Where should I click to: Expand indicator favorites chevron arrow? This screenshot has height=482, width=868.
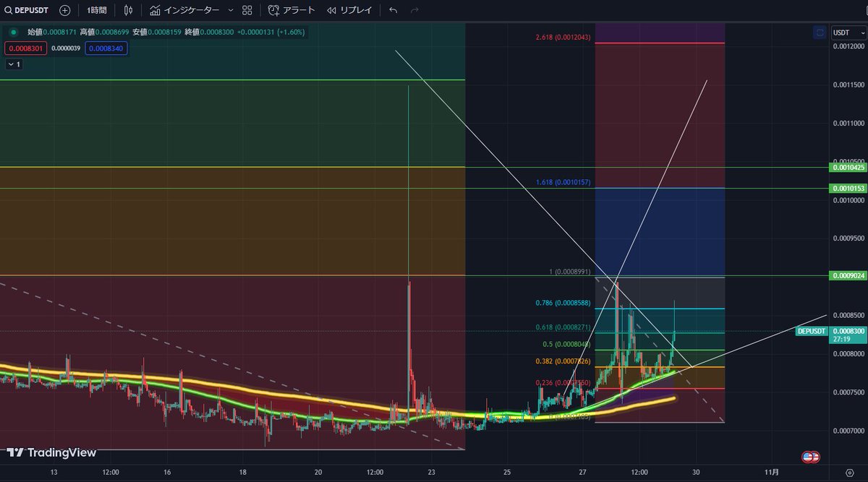coord(231,10)
